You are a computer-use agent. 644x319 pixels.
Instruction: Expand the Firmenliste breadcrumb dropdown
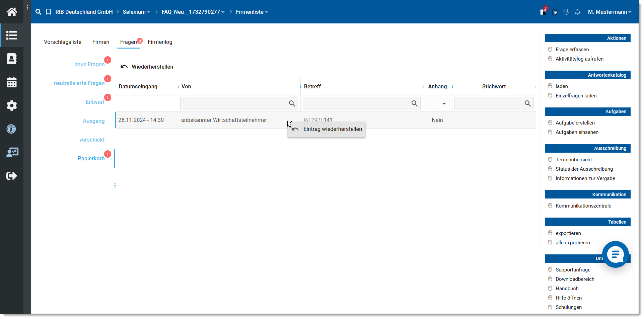pos(252,12)
